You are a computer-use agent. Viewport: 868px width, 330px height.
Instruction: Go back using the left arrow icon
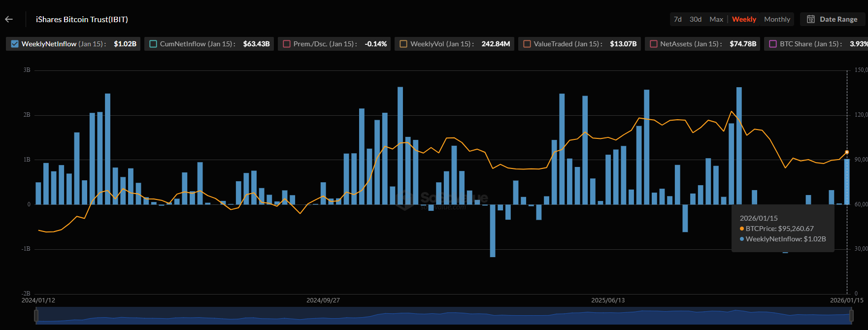(x=9, y=19)
